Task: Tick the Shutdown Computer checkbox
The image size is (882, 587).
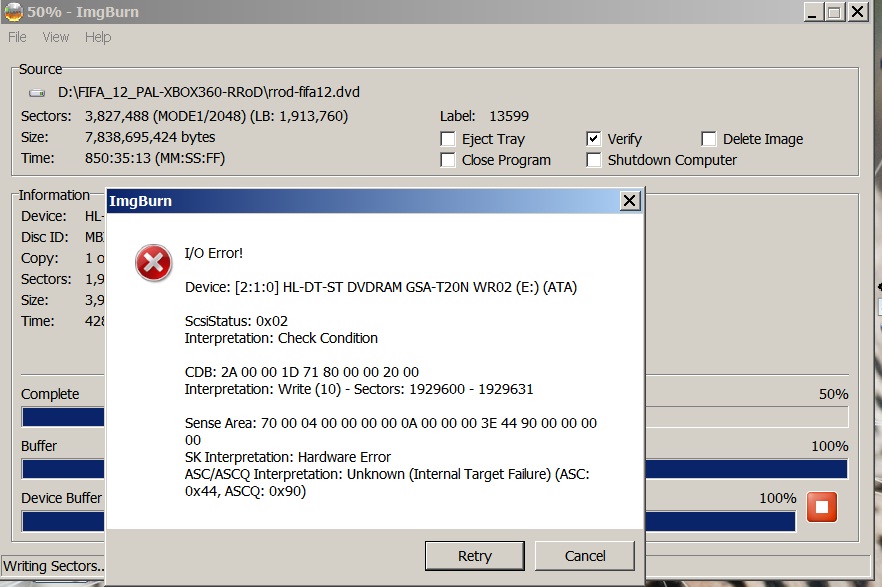Action: tap(593, 160)
